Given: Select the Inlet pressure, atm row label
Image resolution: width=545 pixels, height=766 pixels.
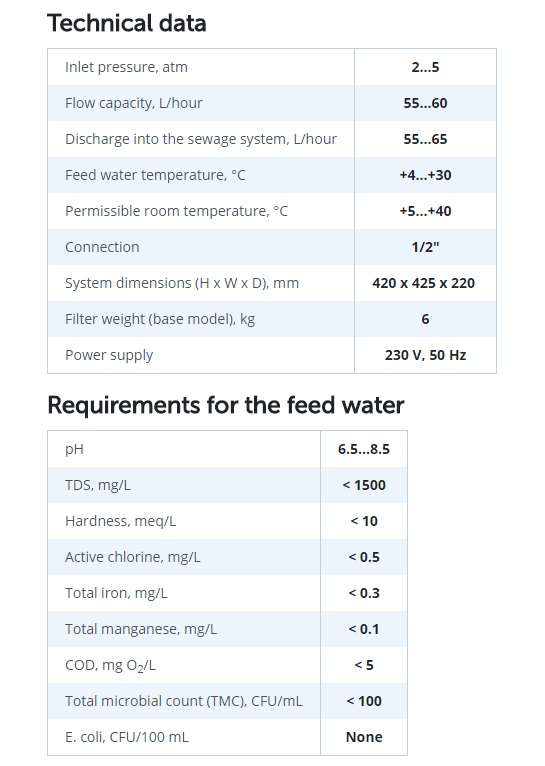Looking at the screenshot, I should pos(126,67).
